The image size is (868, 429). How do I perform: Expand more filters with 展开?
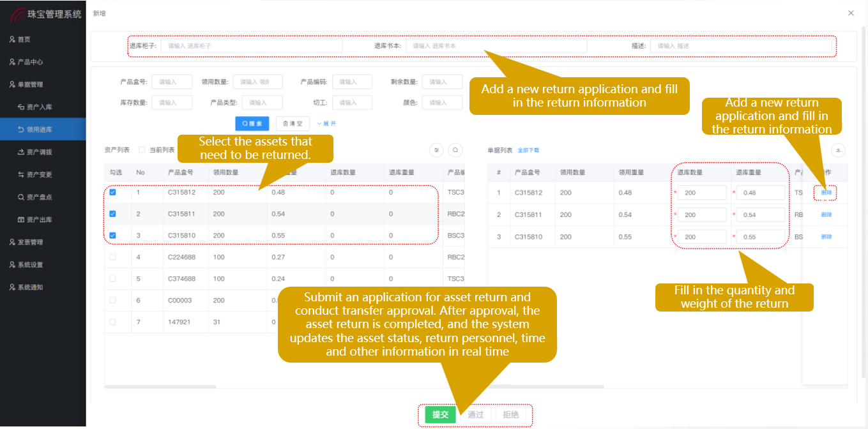pyautogui.click(x=326, y=124)
